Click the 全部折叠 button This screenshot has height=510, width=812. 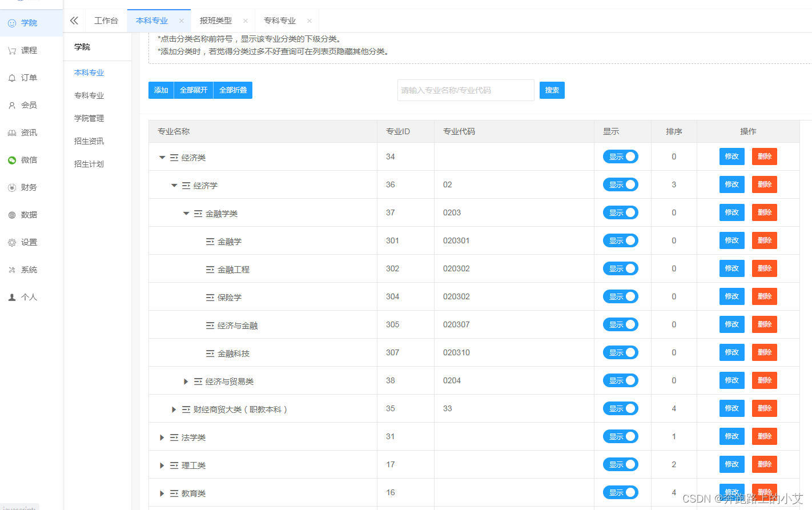[233, 90]
